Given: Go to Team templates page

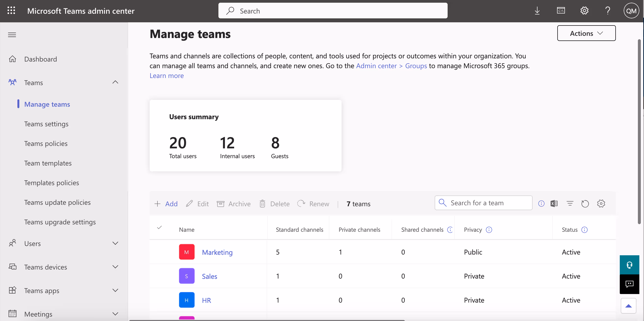Looking at the screenshot, I should pyautogui.click(x=48, y=163).
